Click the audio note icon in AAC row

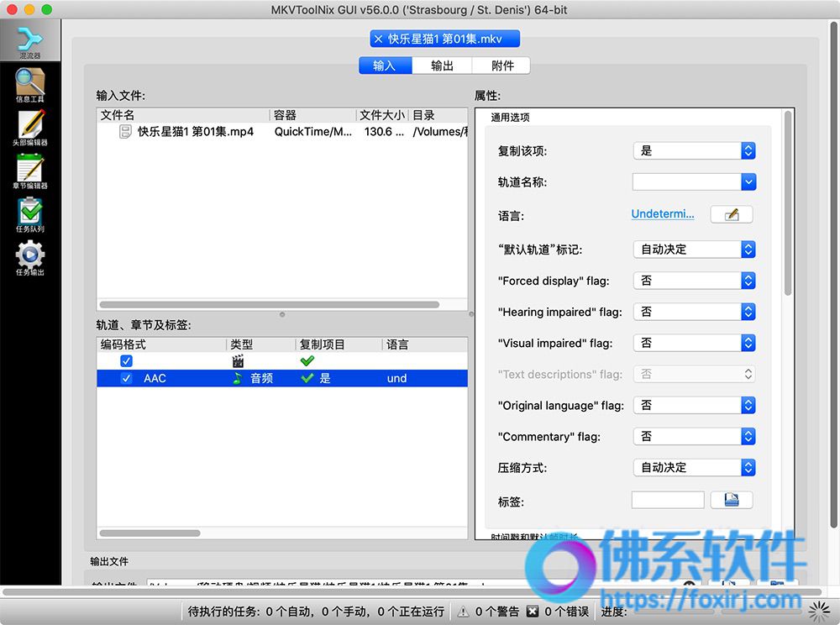point(238,378)
